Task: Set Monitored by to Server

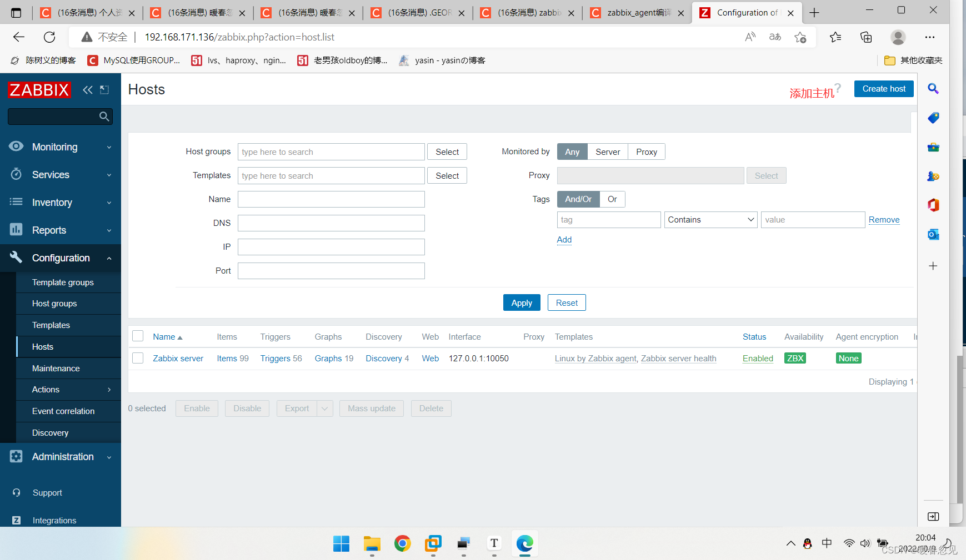Action: 608,152
